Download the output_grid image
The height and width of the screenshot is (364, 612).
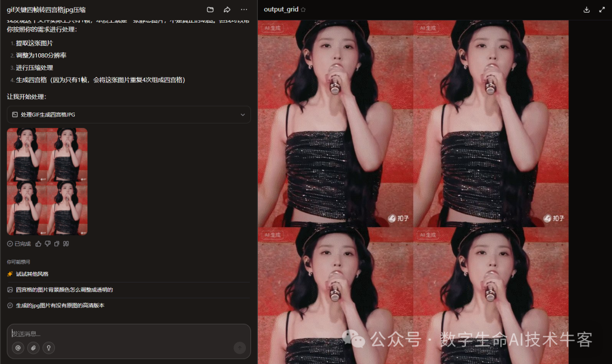click(x=586, y=10)
